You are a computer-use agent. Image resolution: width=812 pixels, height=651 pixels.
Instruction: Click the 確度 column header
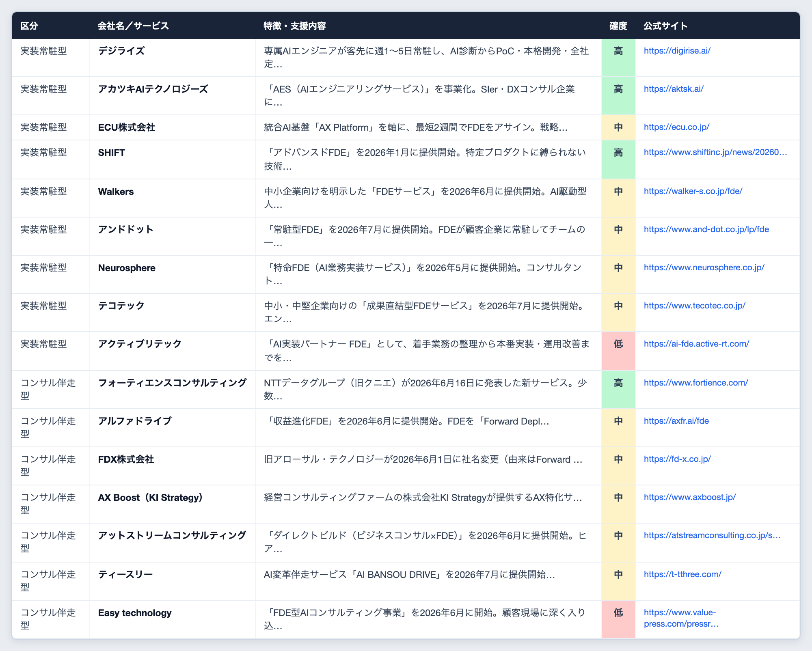point(618,26)
